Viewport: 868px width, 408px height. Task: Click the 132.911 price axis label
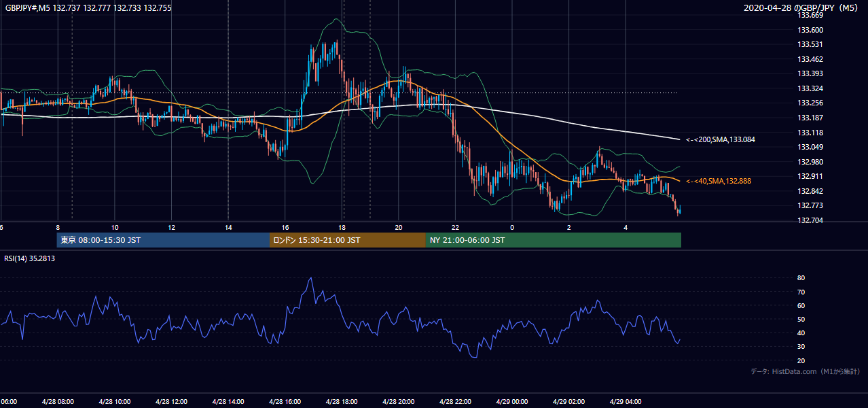point(810,176)
